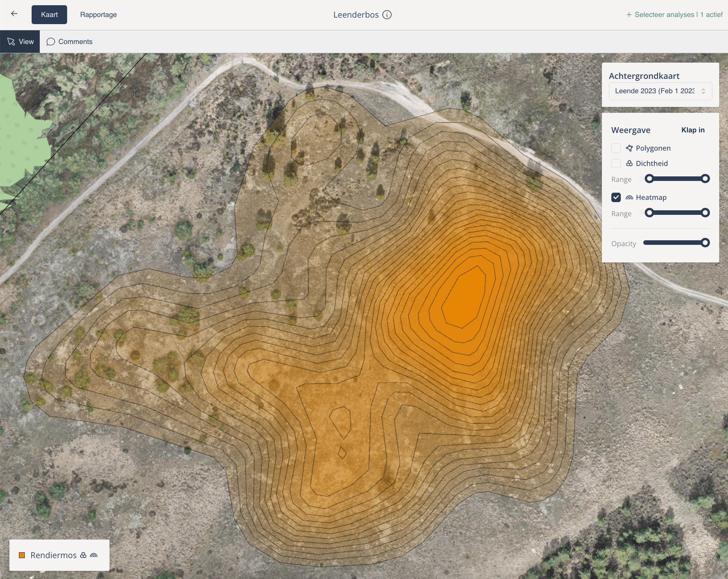Click the Comments speech bubble icon
728x579 pixels.
(51, 41)
